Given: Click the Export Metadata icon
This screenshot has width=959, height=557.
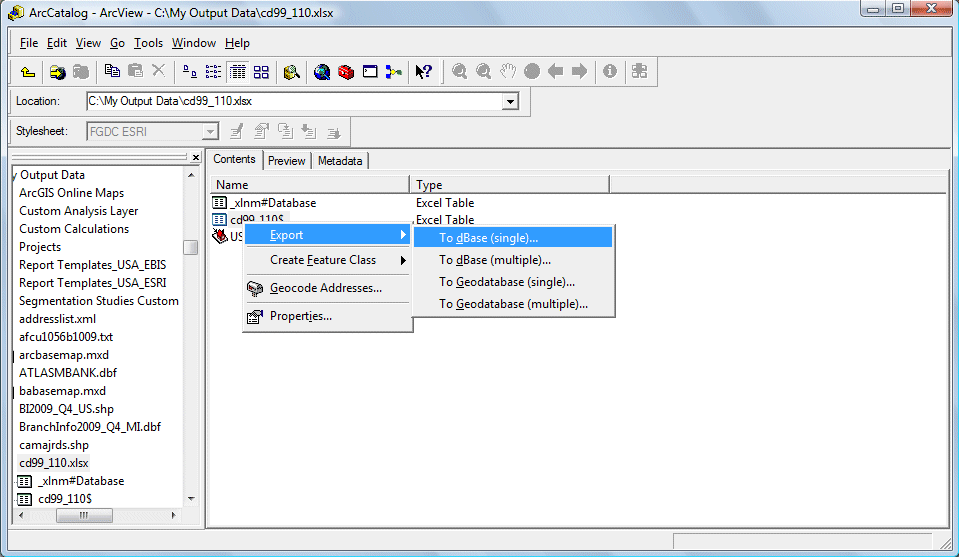Looking at the screenshot, I should pos(333,131).
